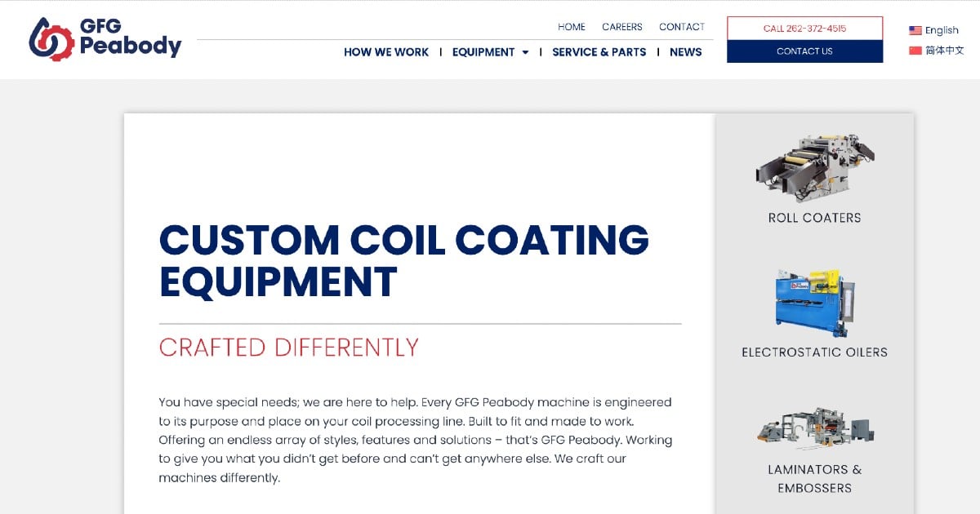Click the Chinese flag icon
Image resolution: width=980 pixels, height=514 pixels.
click(915, 51)
